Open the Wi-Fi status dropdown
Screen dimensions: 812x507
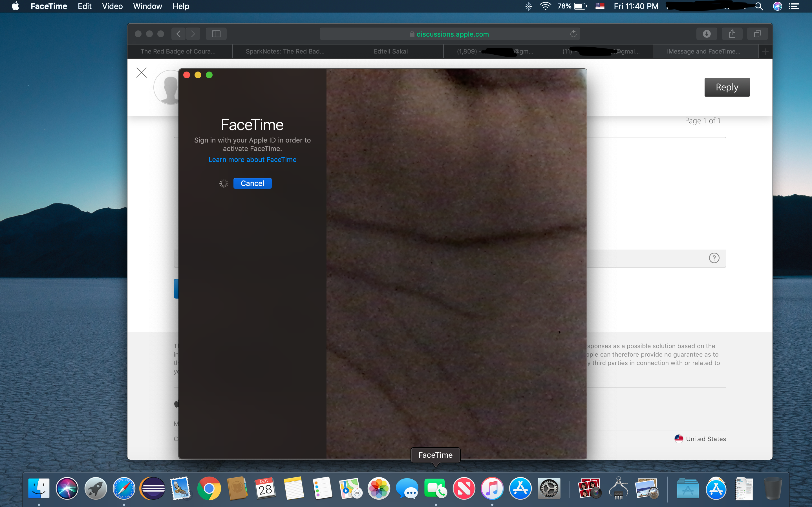pyautogui.click(x=545, y=6)
